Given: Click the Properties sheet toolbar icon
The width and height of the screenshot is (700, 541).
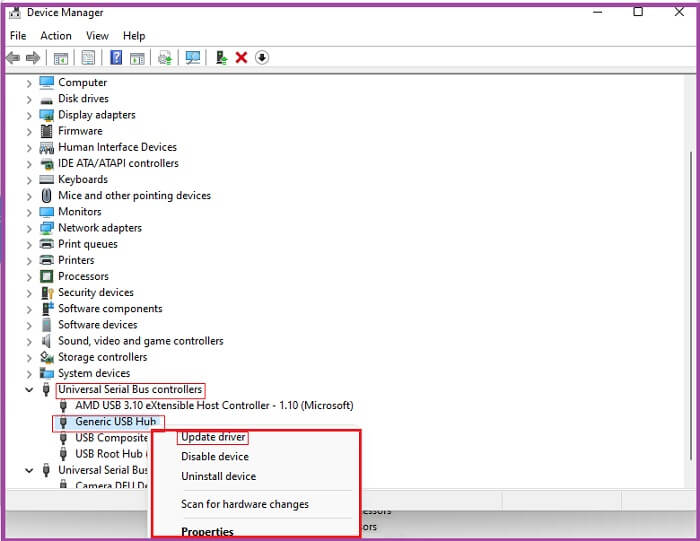Looking at the screenshot, I should tap(88, 58).
